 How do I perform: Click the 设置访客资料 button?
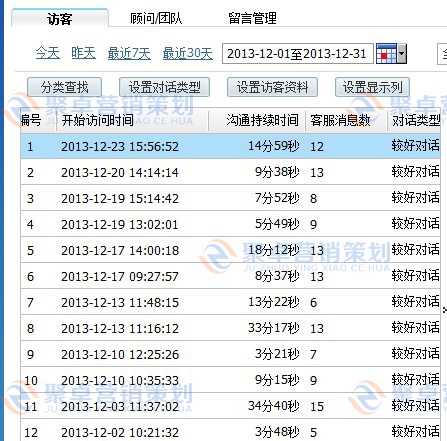click(272, 87)
